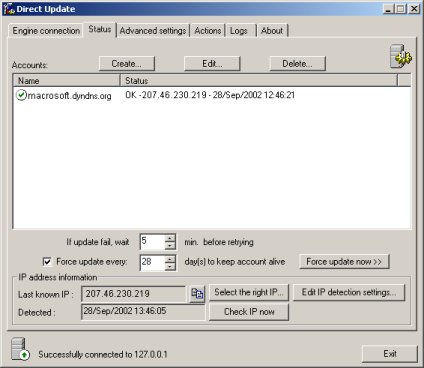Click the server gear icon at top right
Viewport: 424px width, 368px height.
tap(400, 56)
